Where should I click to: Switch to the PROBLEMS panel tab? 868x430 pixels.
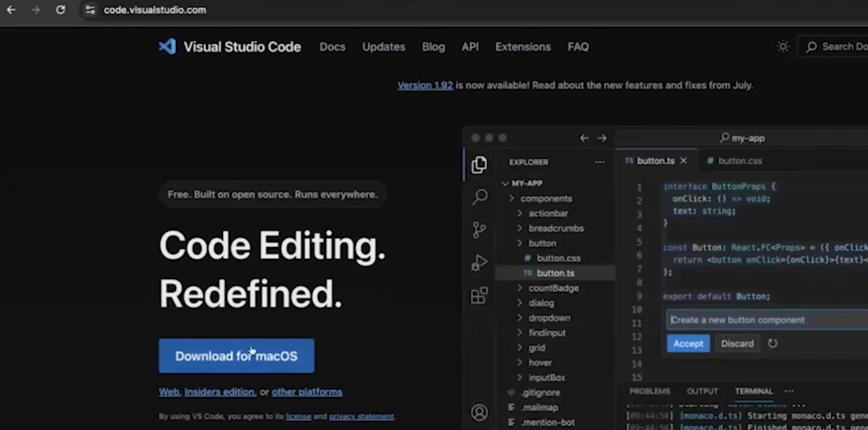[649, 391]
